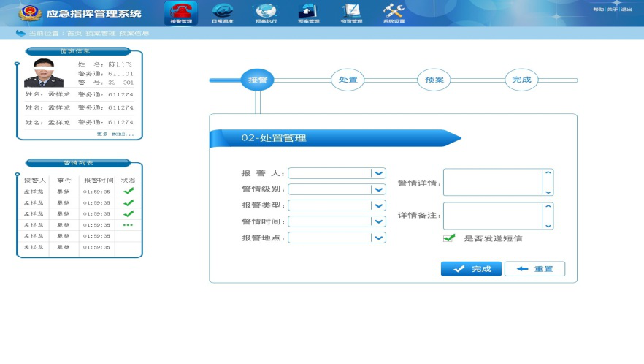Viewport: 644px width, 364px height.
Task: Click into the 详情备注 text box
Action: click(494, 216)
